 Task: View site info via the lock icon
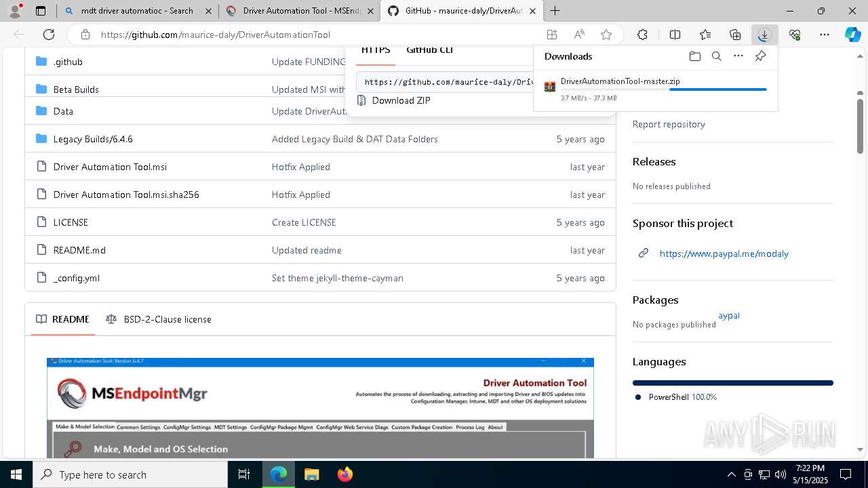click(85, 35)
